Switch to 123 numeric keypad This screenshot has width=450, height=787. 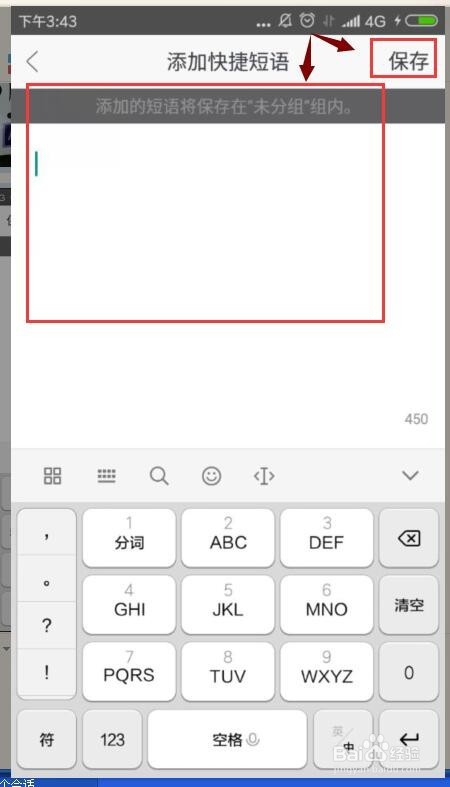112,739
